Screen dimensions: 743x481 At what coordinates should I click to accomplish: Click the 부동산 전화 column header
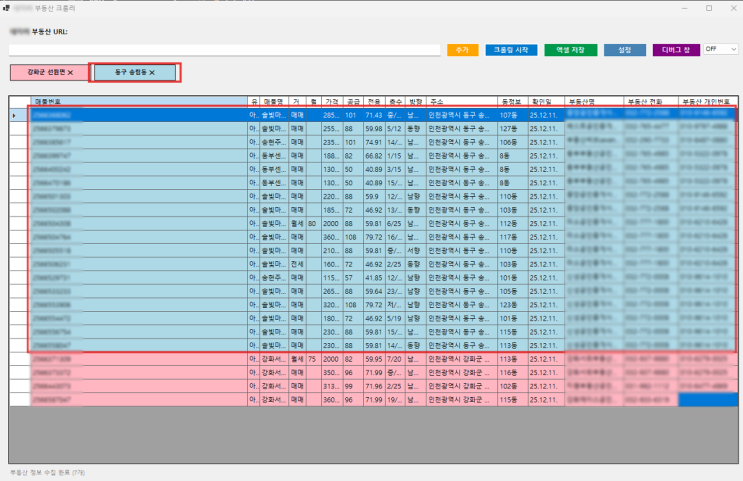(651, 101)
